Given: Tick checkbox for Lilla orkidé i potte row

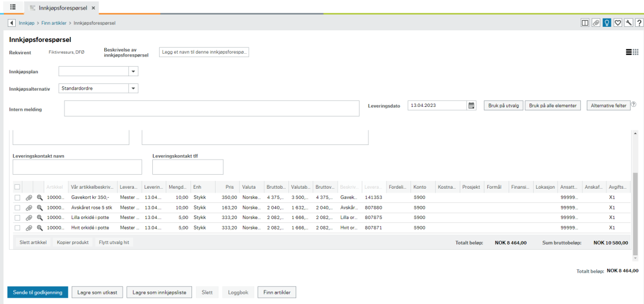Looking at the screenshot, I should 17,218.
